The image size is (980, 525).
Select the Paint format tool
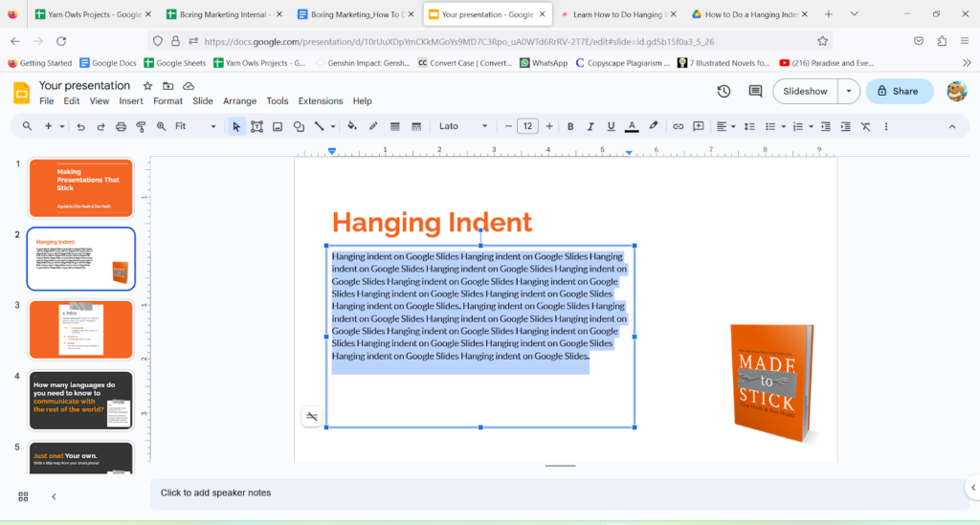tap(141, 126)
